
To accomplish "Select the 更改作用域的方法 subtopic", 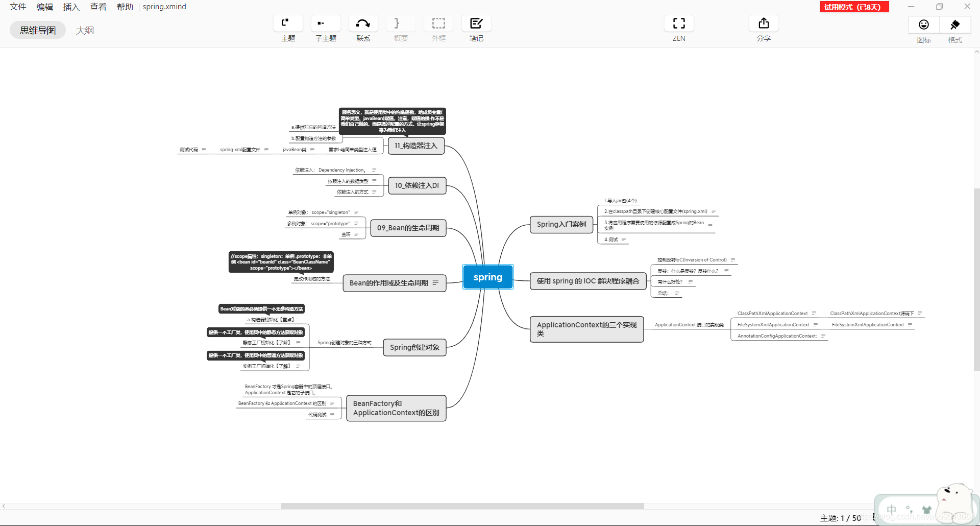I will [312, 279].
